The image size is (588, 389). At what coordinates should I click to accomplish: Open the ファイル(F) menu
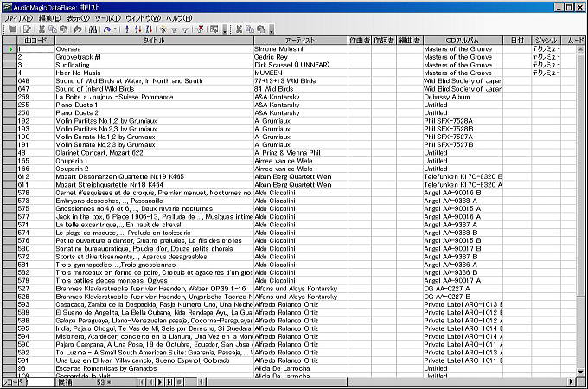[18, 18]
